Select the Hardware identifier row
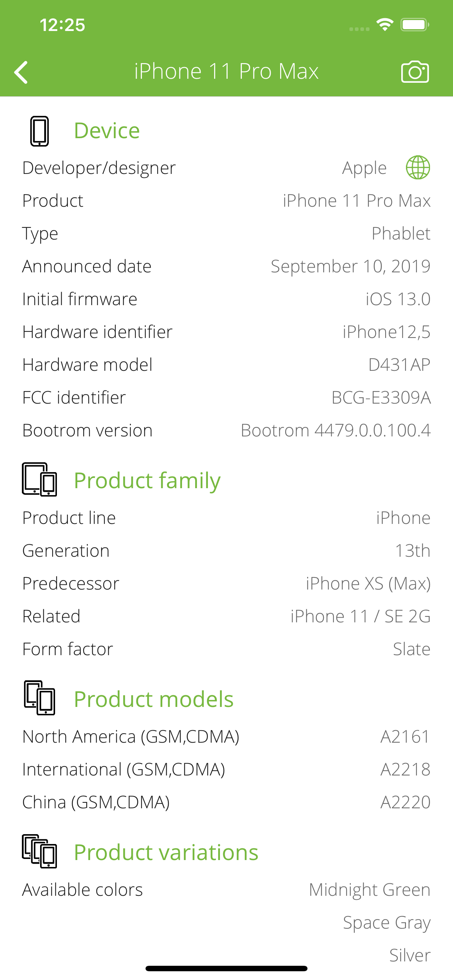 coord(226,332)
